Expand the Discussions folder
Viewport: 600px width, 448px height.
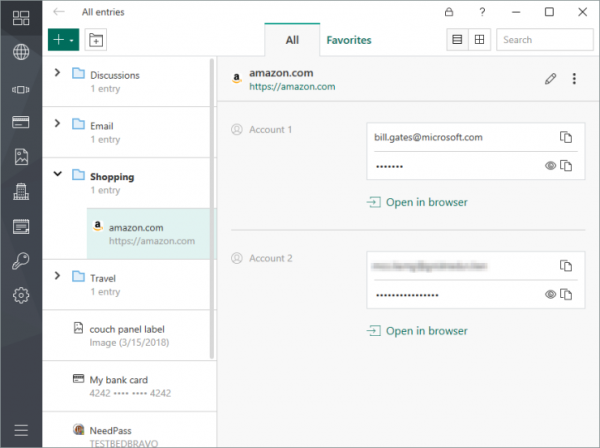pos(57,73)
